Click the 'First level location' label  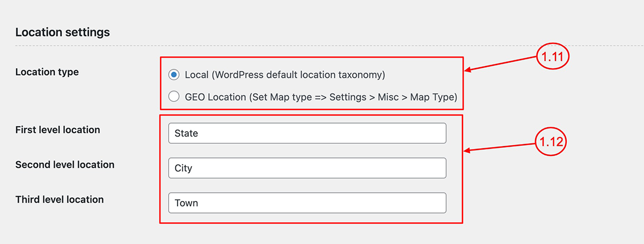(58, 130)
